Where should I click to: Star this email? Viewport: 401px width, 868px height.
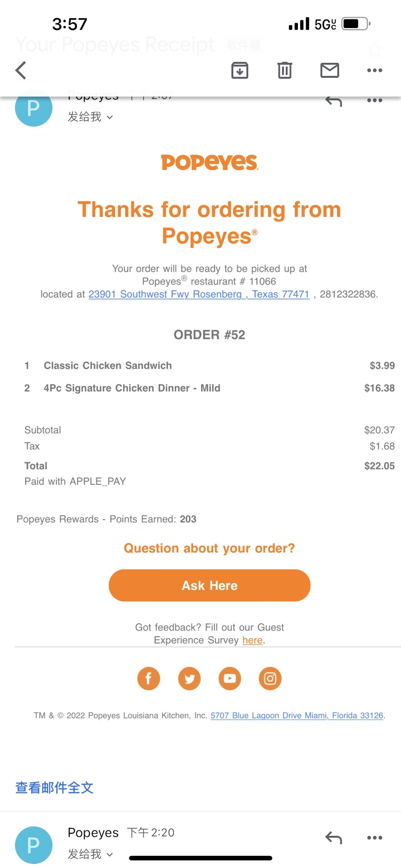click(374, 49)
